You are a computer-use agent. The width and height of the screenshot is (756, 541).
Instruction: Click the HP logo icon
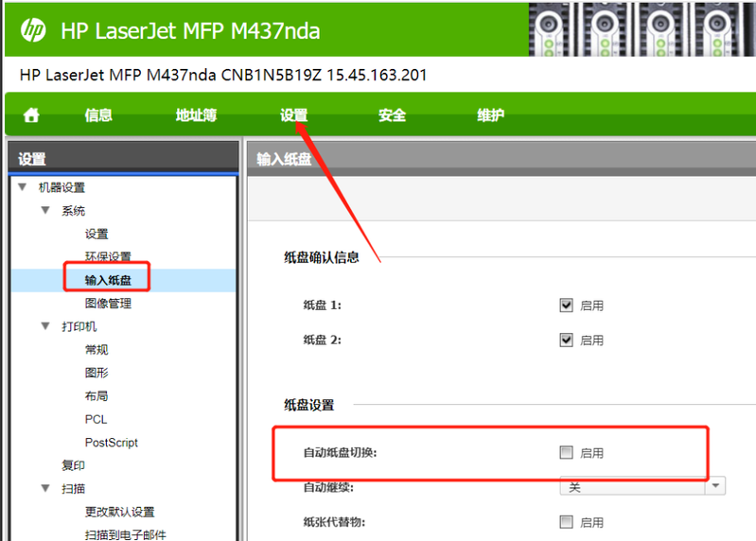pyautogui.click(x=33, y=31)
